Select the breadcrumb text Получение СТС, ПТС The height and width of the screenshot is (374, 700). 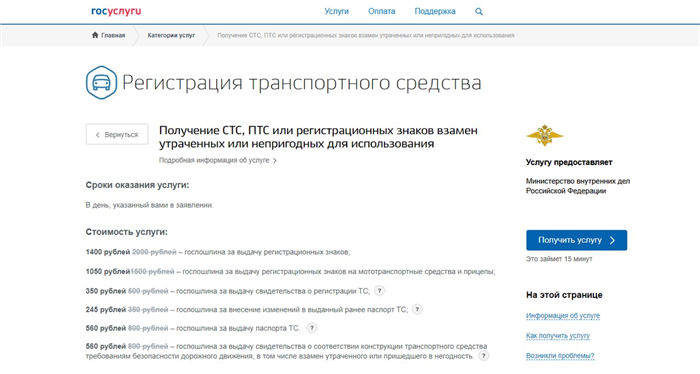click(x=366, y=35)
